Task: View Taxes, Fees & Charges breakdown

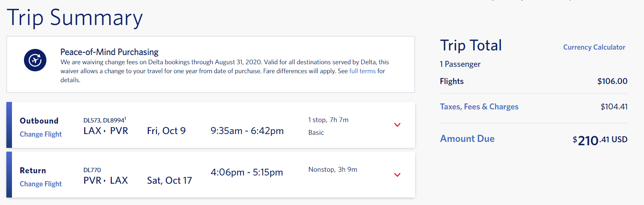Action: [x=479, y=107]
